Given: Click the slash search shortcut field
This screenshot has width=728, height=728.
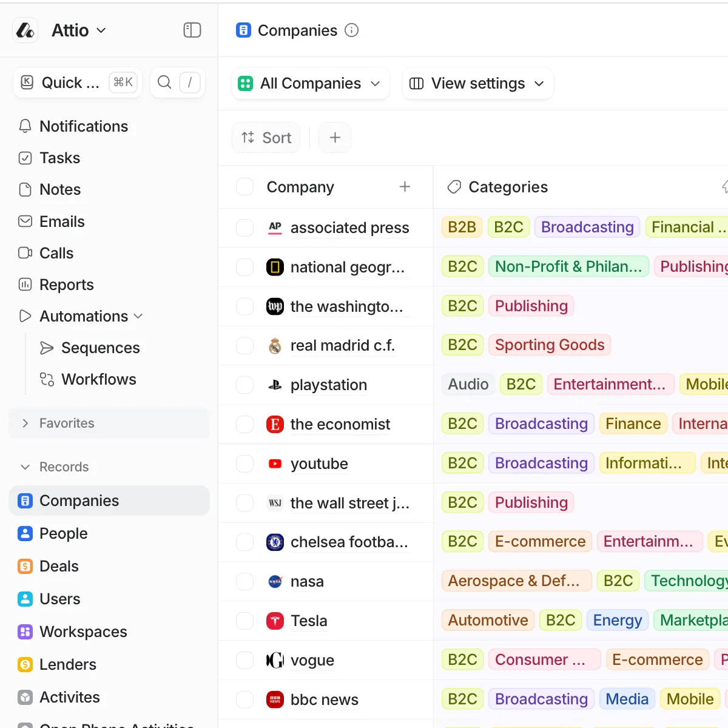Looking at the screenshot, I should (x=189, y=83).
